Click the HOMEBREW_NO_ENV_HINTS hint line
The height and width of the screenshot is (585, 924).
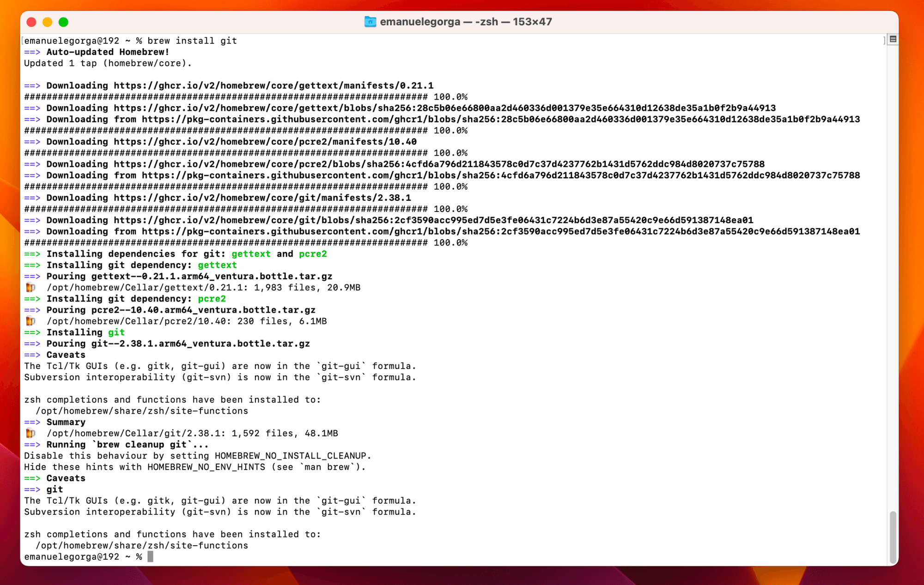click(x=195, y=467)
